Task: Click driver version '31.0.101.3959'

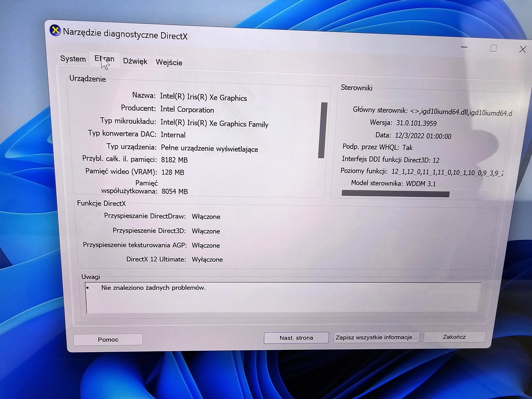Action: 416,123
